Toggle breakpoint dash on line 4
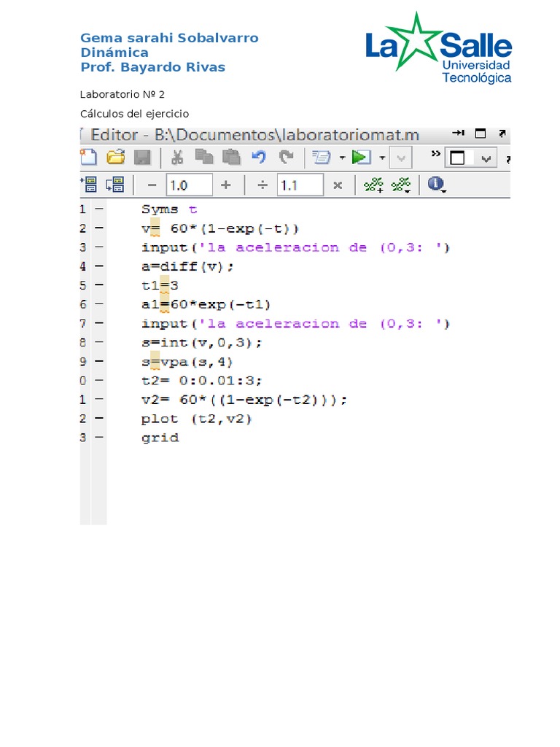Screen dimensions: 560x747 pos(98,266)
